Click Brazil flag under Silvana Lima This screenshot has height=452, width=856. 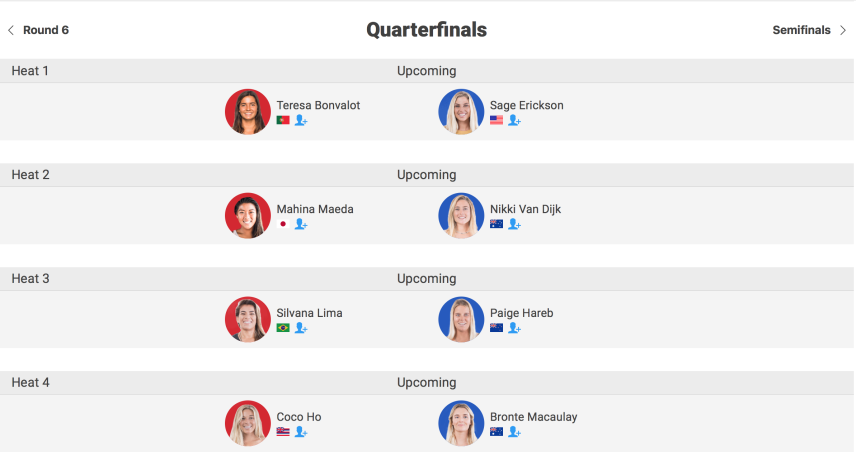coord(283,328)
